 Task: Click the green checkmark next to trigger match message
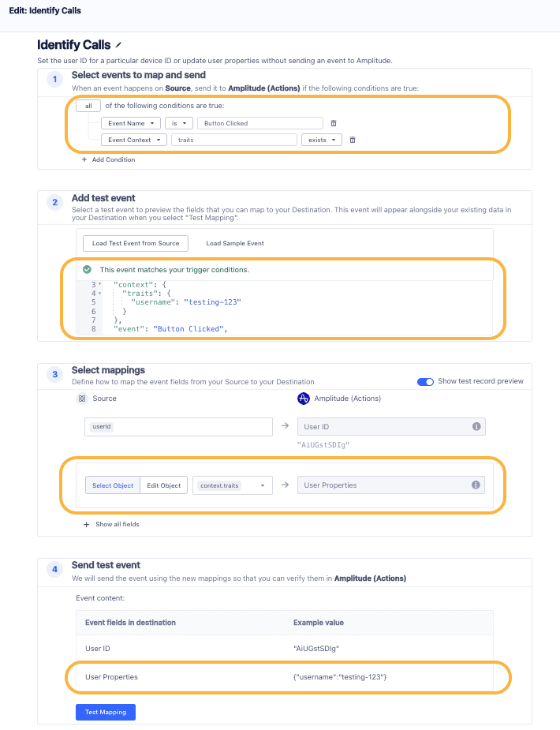87,270
